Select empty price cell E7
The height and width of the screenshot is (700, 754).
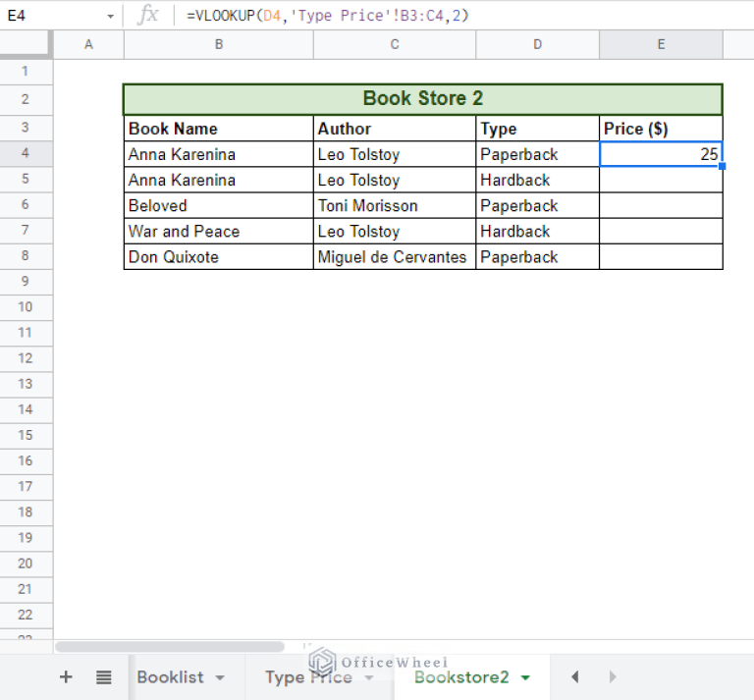click(661, 232)
